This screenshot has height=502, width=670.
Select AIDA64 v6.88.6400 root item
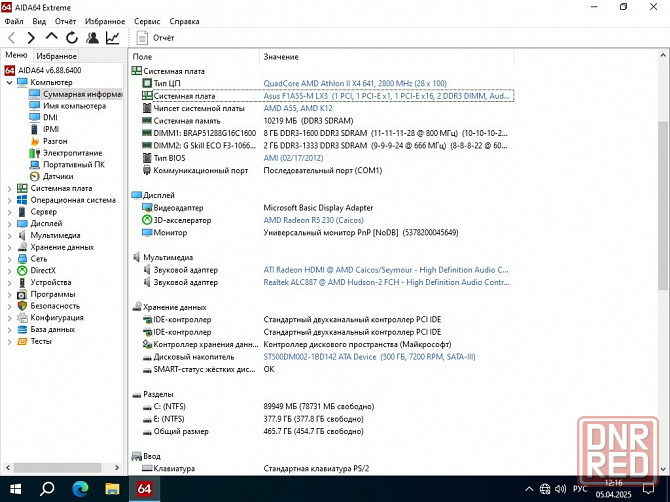point(43,70)
